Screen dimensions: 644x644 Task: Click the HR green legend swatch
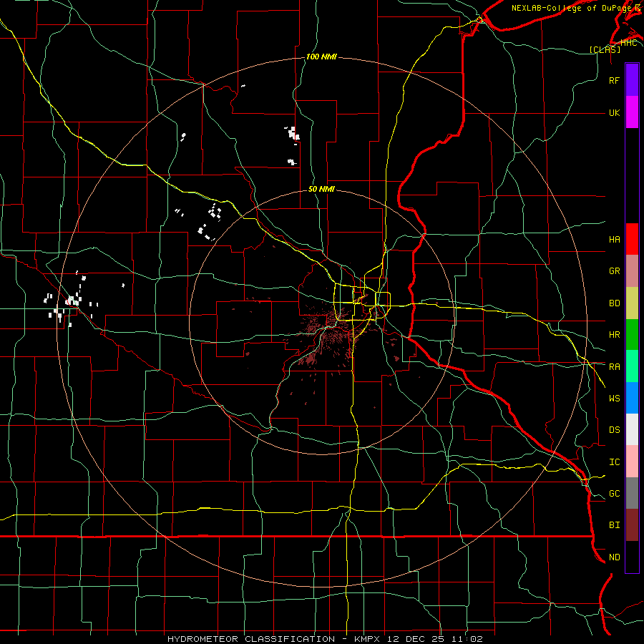click(x=632, y=335)
